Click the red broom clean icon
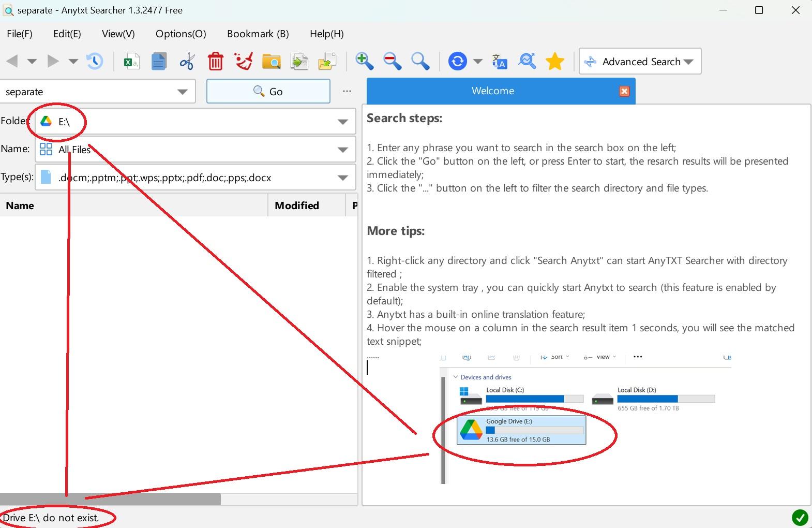Image resolution: width=812 pixels, height=528 pixels. point(243,61)
